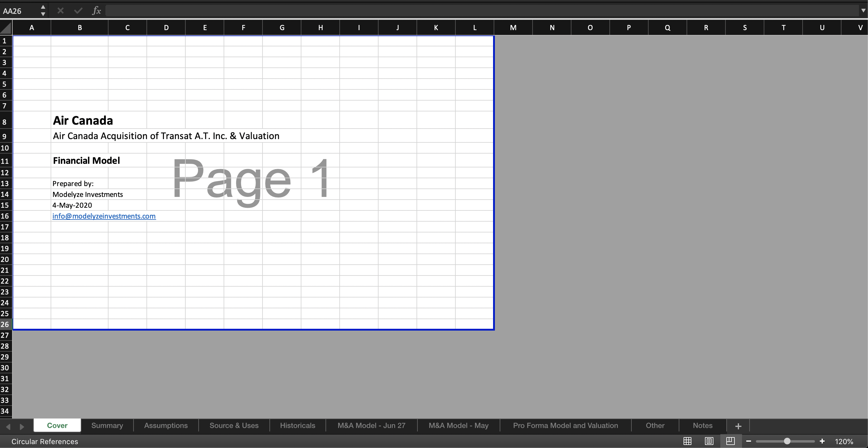Click Circular References in status bar
Image resolution: width=868 pixels, height=448 pixels.
coord(45,442)
